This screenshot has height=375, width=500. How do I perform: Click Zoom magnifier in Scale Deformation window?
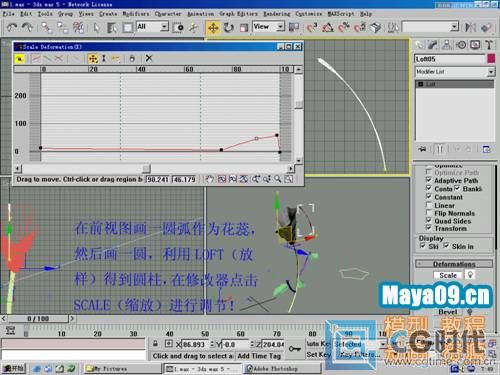[278, 179]
